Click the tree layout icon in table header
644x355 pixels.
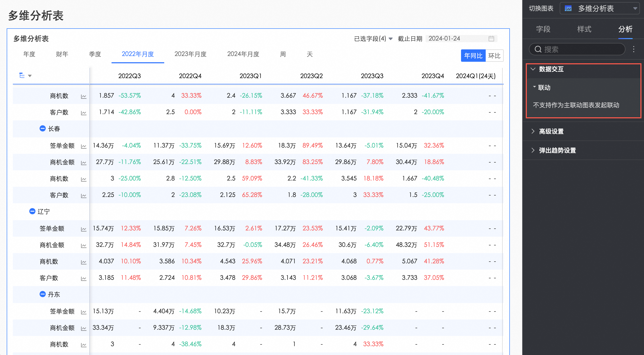click(22, 75)
